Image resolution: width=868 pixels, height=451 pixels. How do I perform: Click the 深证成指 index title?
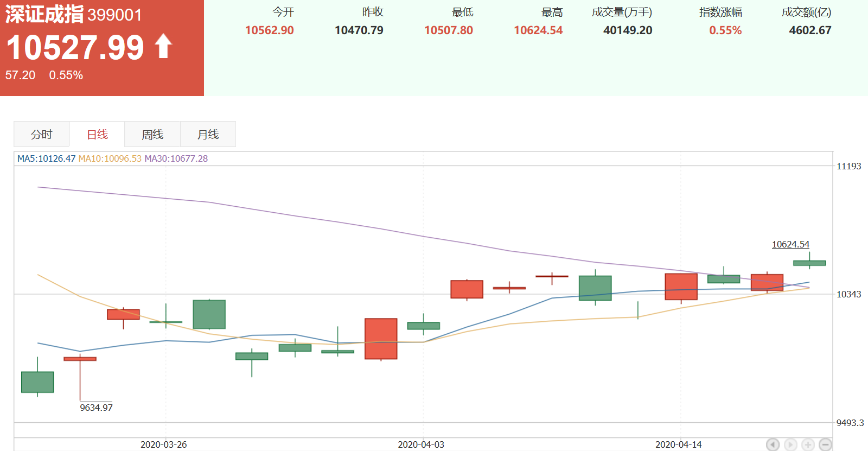44,15
